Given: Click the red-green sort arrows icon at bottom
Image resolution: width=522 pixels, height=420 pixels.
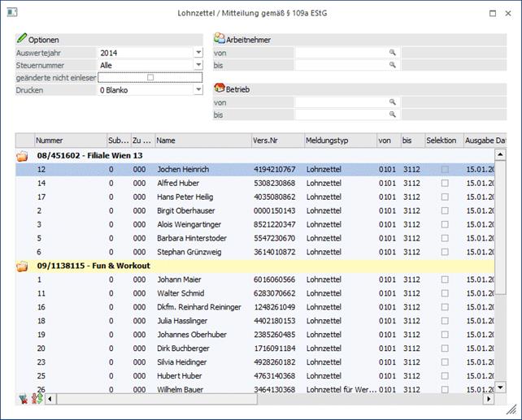Looking at the screenshot, I should [36, 399].
